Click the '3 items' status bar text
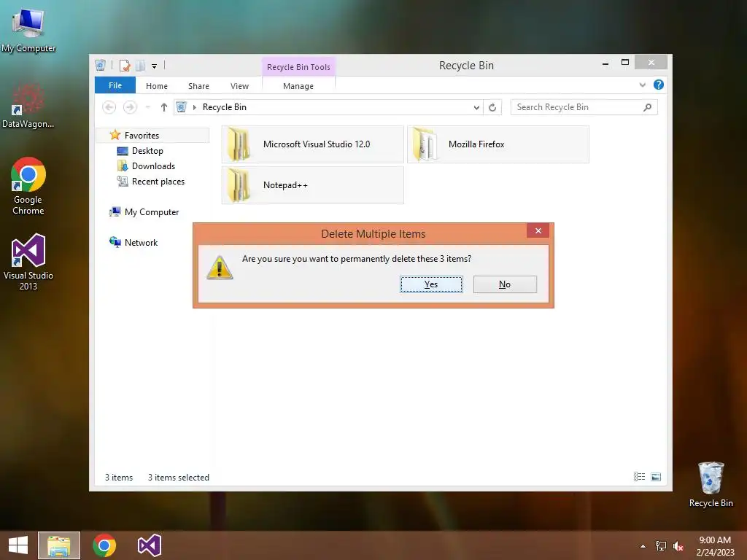The image size is (747, 560). point(119,477)
